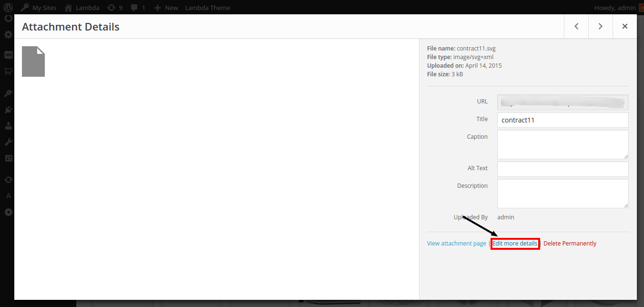Click into the Caption text area
Screen dimensions: 644x307
[x=562, y=144]
